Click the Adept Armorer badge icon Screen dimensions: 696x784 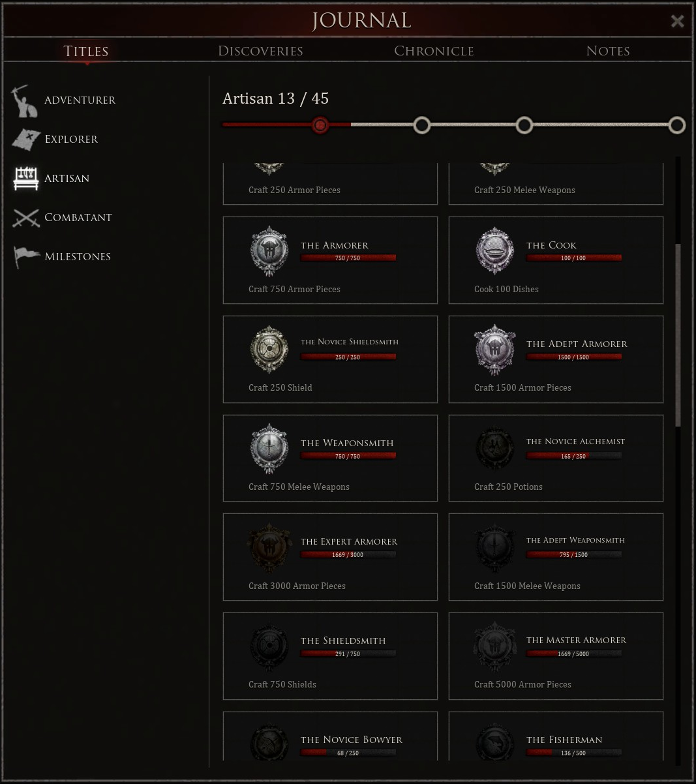coord(495,350)
